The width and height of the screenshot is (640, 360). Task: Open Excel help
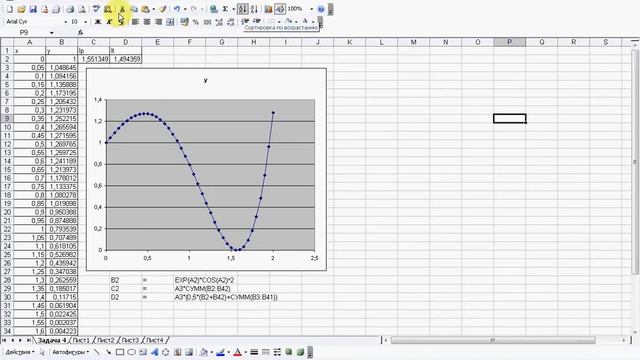point(321,9)
